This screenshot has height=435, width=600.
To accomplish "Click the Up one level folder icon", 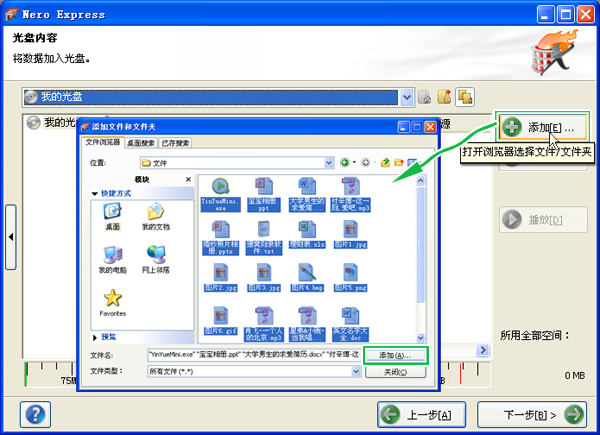I will pos(385,163).
